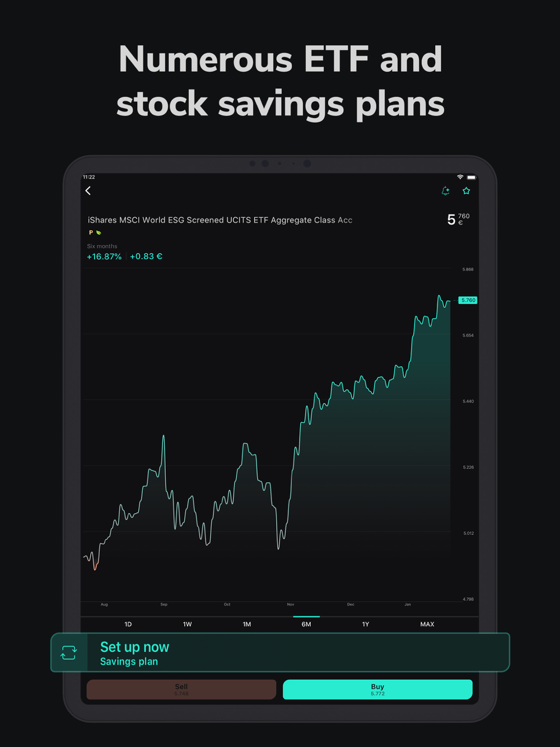Image resolution: width=560 pixels, height=747 pixels.
Task: Tap the back arrow
Action: pos(88,191)
